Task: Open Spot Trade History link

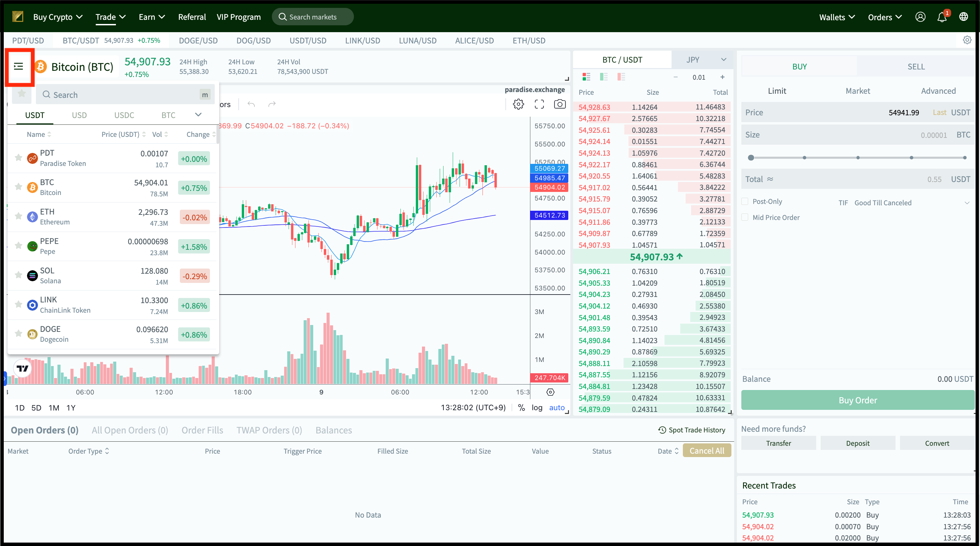Action: [692, 430]
